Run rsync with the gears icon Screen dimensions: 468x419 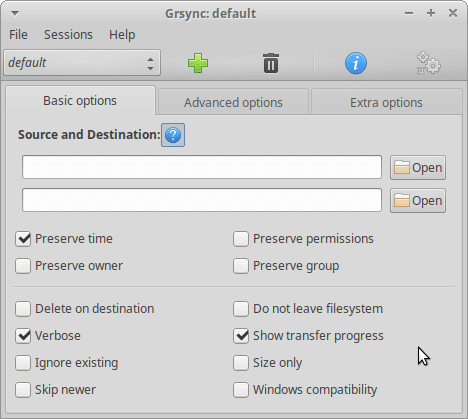coord(428,63)
